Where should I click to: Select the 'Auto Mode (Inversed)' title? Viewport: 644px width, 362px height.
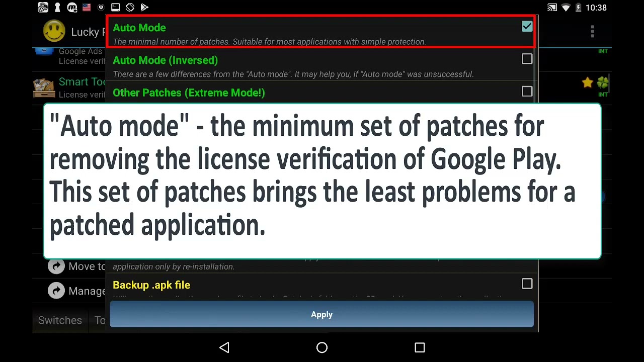[x=166, y=60]
